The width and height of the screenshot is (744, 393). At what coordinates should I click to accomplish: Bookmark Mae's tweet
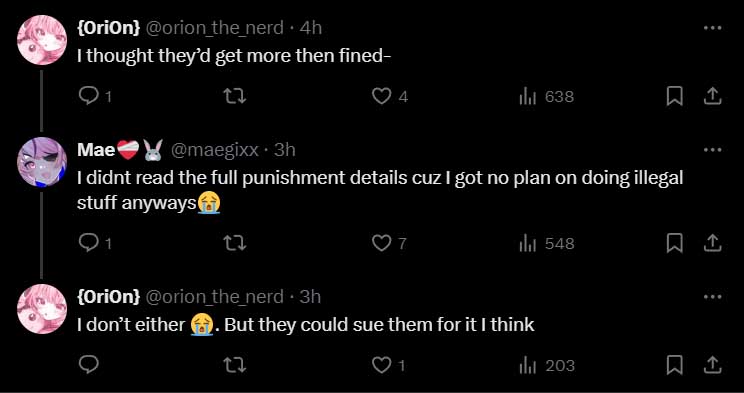(674, 243)
